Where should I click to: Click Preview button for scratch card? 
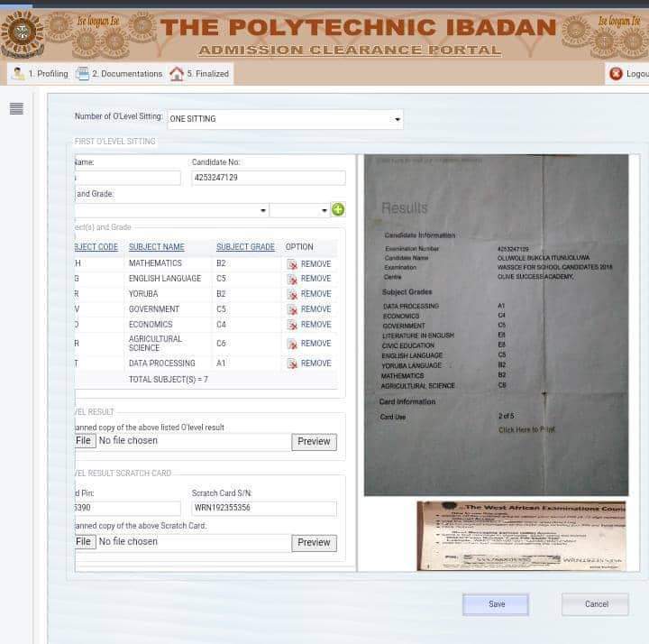click(315, 543)
